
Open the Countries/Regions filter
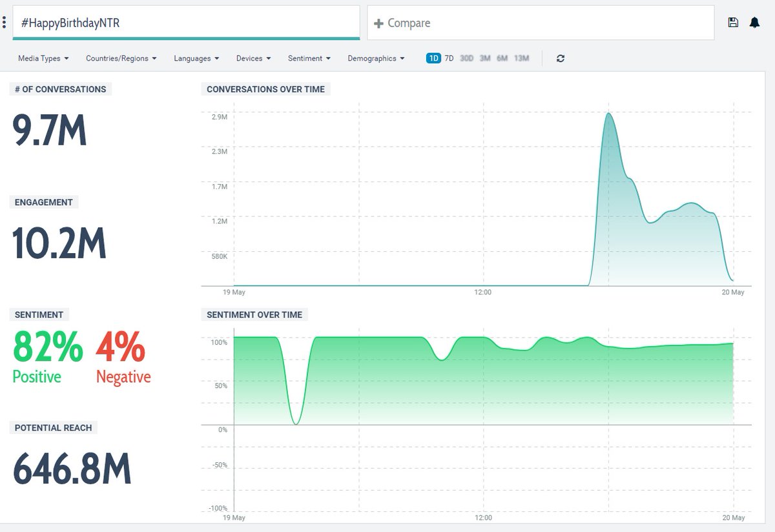121,58
